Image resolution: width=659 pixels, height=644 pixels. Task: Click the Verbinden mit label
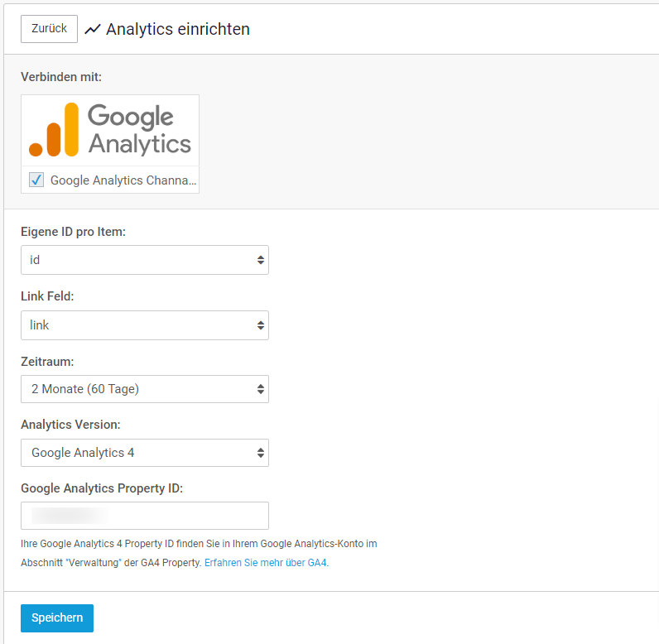pyautogui.click(x=61, y=77)
